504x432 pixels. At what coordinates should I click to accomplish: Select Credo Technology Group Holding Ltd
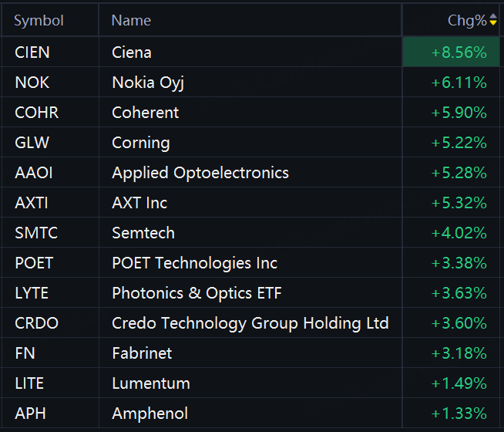coord(250,323)
